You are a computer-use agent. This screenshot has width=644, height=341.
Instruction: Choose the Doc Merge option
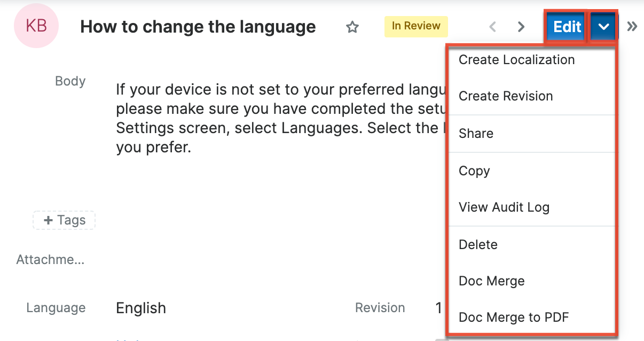(x=491, y=281)
